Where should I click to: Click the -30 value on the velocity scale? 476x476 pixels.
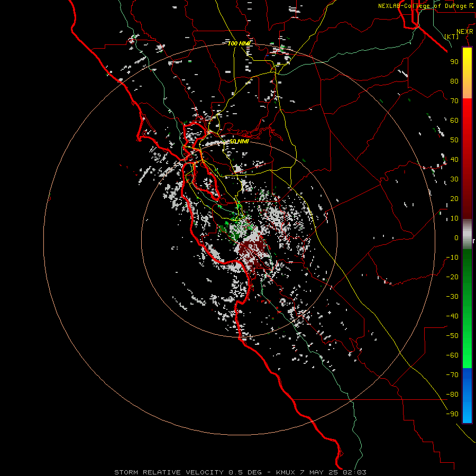click(452, 297)
